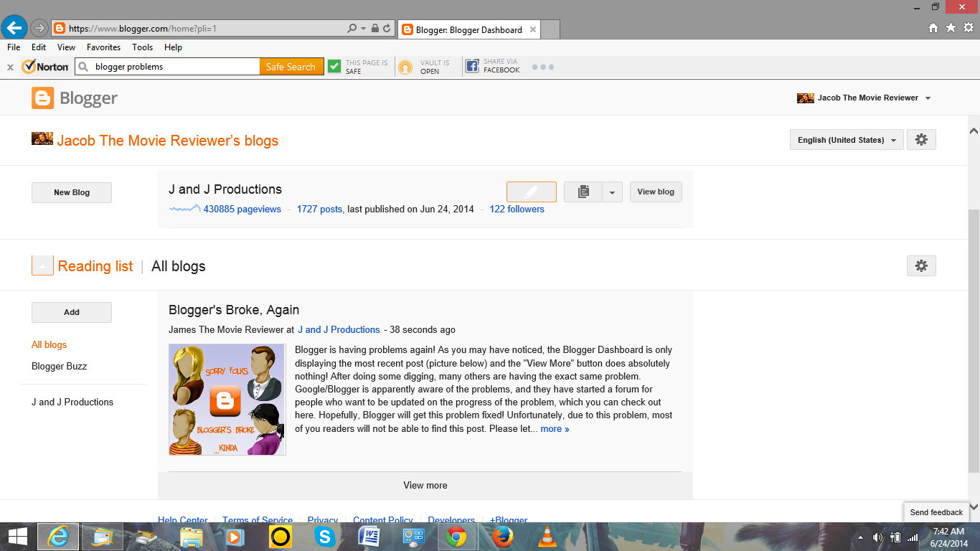Screen dimensions: 980x551
Task: Click the browser forward arrow button
Action: [39, 29]
